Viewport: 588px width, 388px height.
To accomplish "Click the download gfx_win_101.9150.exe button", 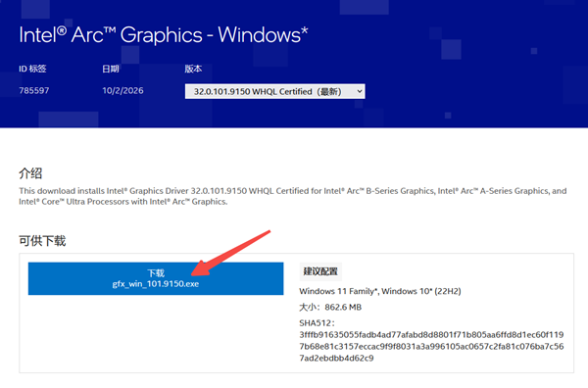I will (156, 278).
